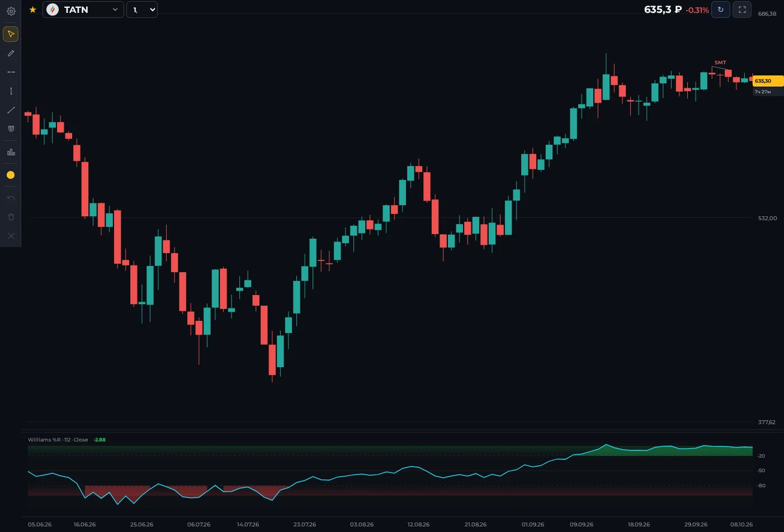This screenshot has width=784, height=532.
Task: Click the -0.31% price change
Action: [697, 10]
